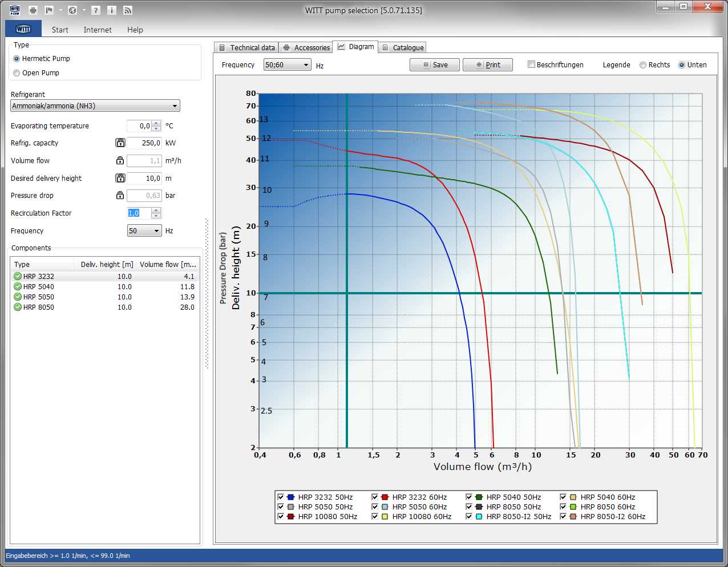Click the globe internet icon in title bar
The height and width of the screenshot is (567, 728).
click(x=72, y=10)
